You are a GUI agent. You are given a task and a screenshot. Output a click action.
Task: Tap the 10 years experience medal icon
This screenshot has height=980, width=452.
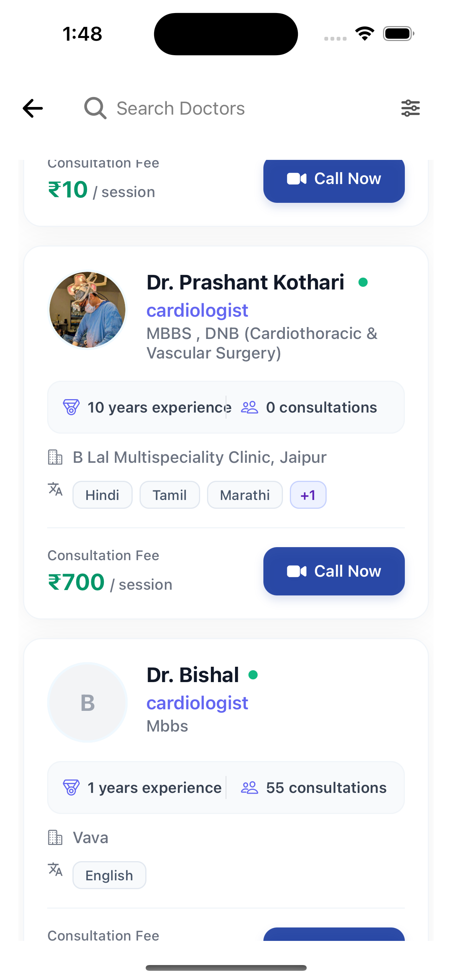coord(71,407)
